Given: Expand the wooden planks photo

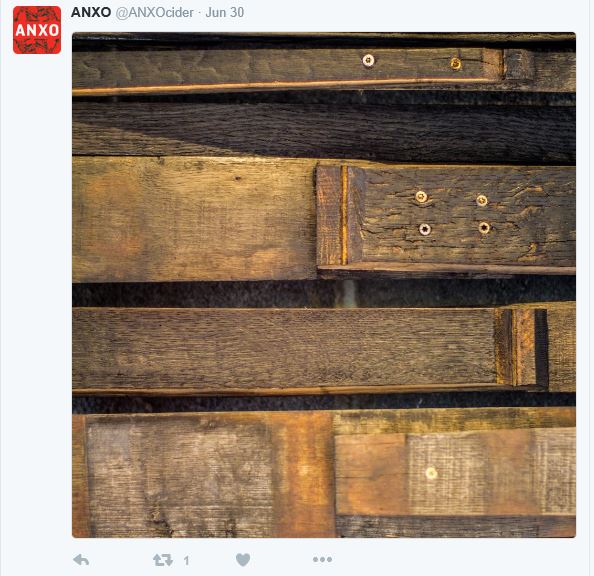Looking at the screenshot, I should [324, 285].
